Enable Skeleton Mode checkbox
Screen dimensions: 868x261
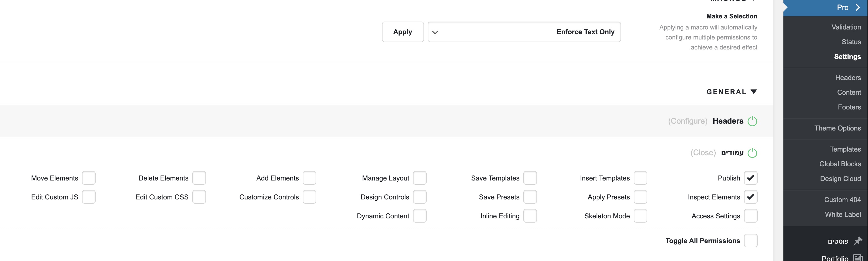click(640, 216)
